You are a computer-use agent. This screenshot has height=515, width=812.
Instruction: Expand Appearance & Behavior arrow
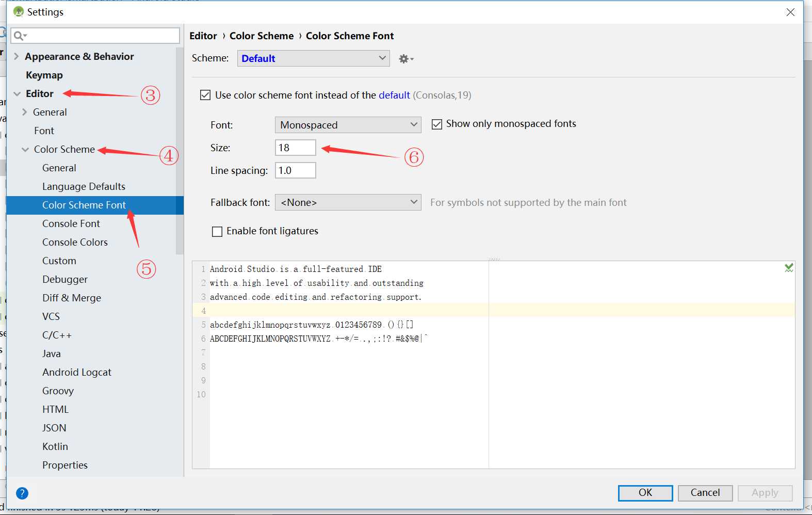pos(16,56)
